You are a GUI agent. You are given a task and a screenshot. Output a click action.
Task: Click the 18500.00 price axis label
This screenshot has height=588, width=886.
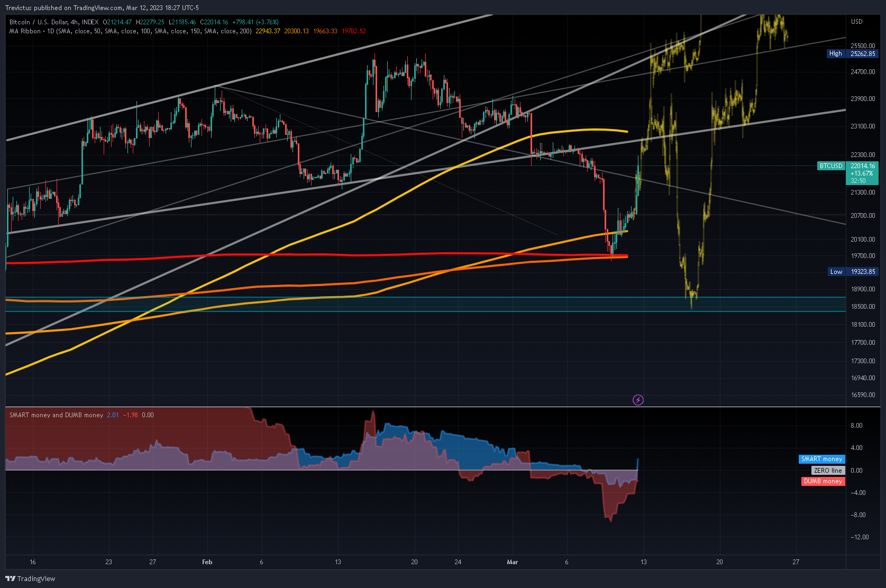(863, 307)
